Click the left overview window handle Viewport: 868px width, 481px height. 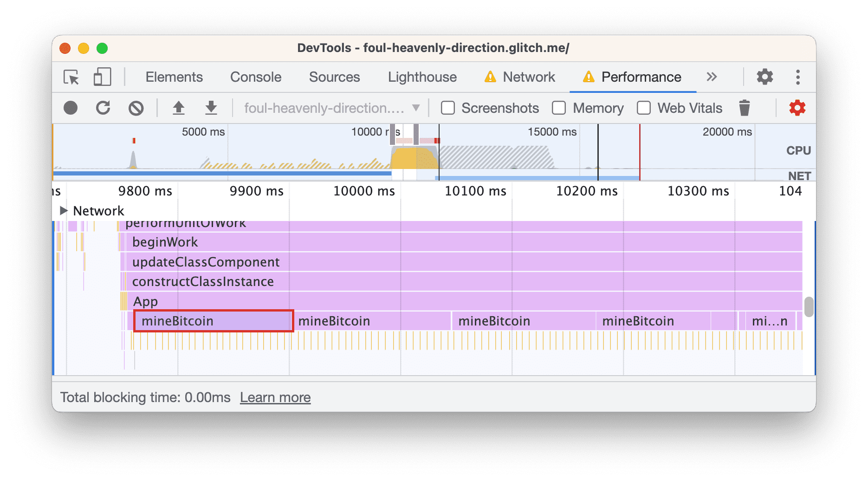[393, 134]
